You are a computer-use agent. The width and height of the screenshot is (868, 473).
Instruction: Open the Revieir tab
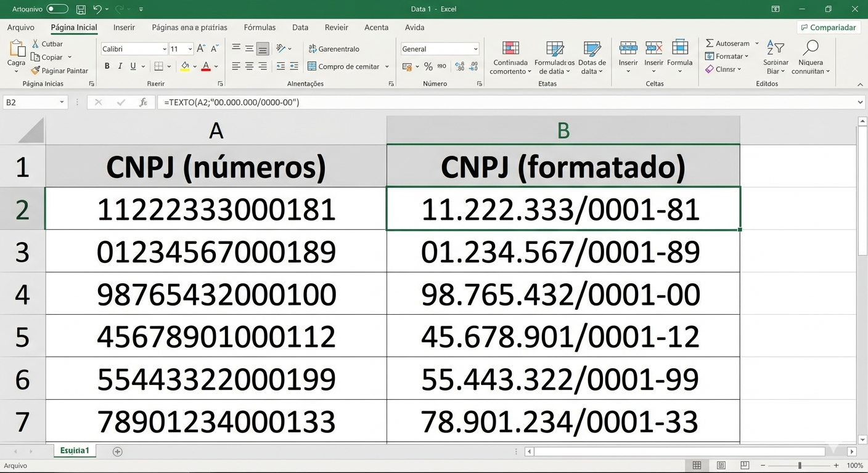[336, 27]
